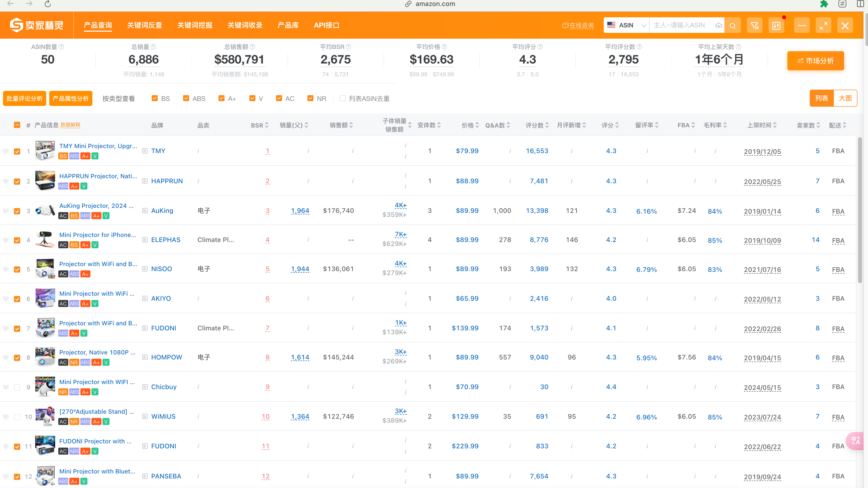Open the settings sliders icon
The width and height of the screenshot is (868, 488).
776,25
